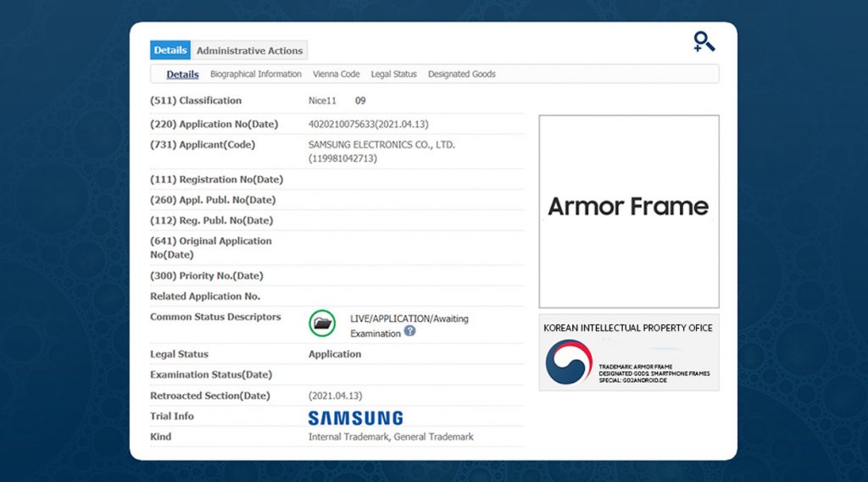Open the Details main tab
This screenshot has height=482, width=868.
170,51
